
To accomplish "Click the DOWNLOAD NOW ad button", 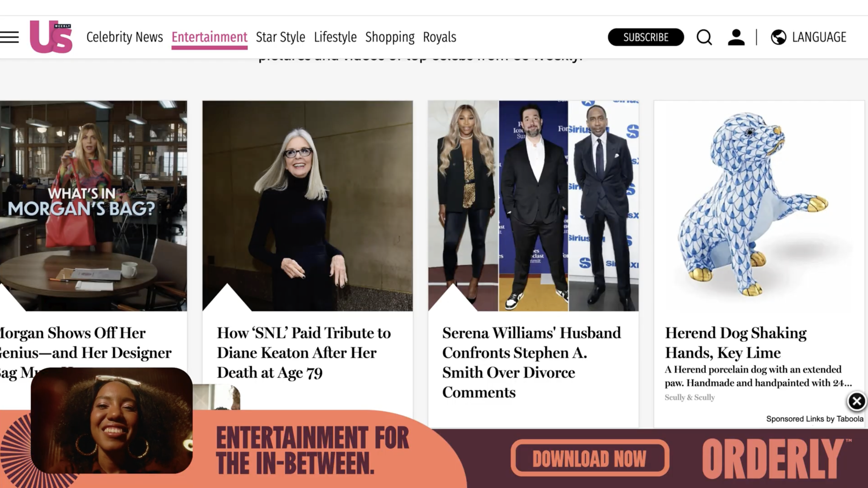I will [590, 458].
